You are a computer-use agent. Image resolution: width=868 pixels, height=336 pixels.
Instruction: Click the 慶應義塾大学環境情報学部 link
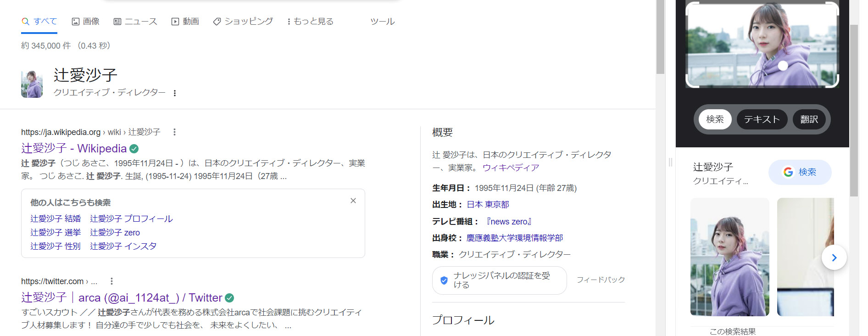click(x=514, y=238)
